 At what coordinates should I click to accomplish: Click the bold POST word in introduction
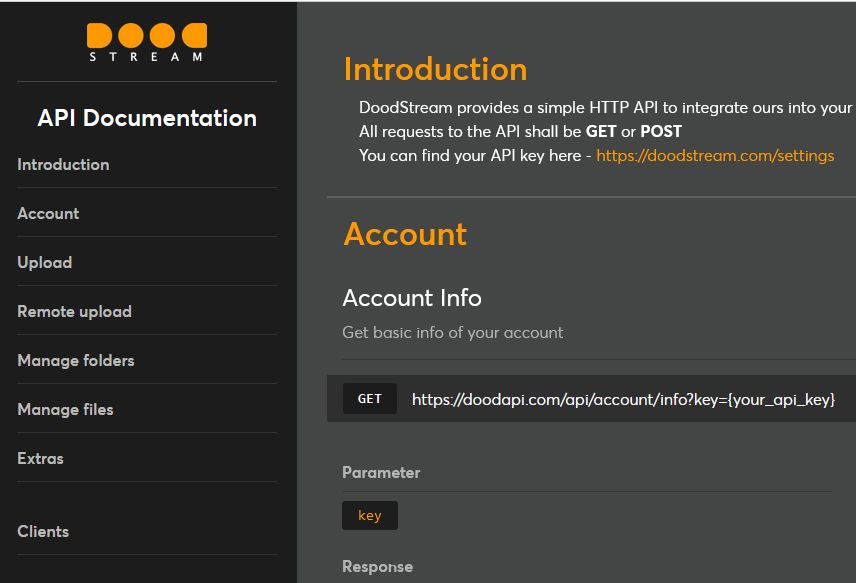tap(661, 132)
